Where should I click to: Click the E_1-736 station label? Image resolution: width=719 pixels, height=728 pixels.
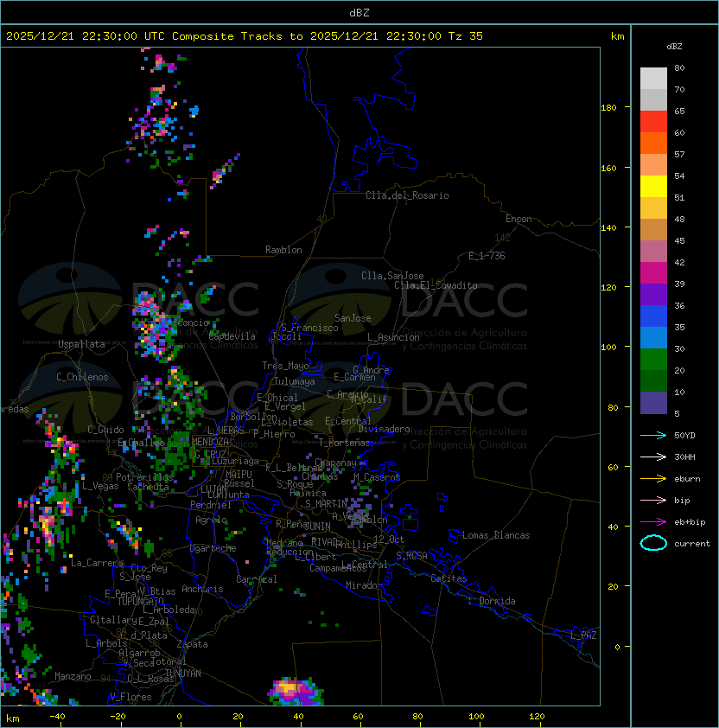click(x=487, y=256)
